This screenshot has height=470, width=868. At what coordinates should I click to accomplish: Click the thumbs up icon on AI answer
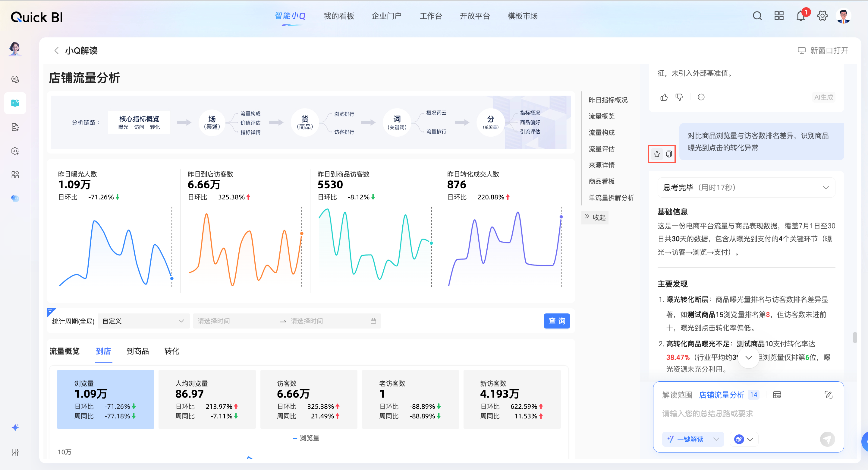click(664, 97)
